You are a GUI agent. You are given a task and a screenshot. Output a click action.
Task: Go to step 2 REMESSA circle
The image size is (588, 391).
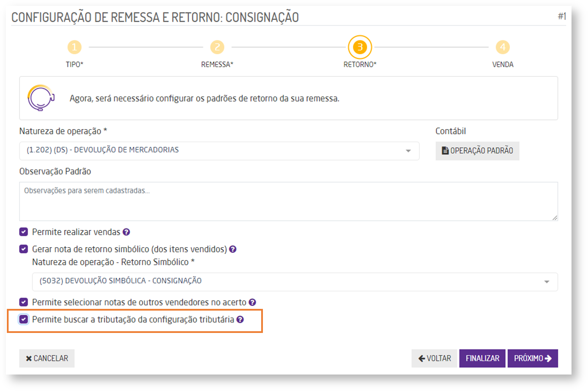(x=217, y=47)
